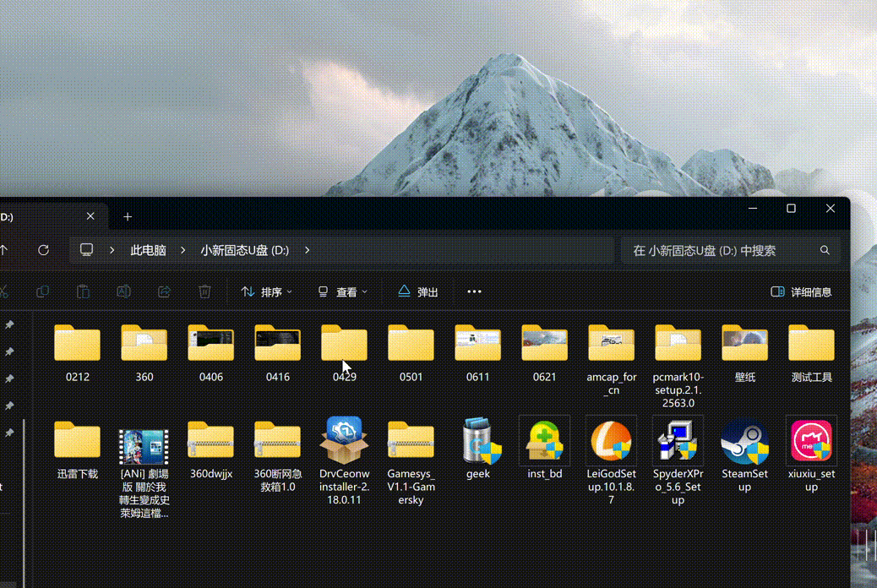The width and height of the screenshot is (877, 588).
Task: Click the monitor icon in address bar
Action: click(86, 249)
